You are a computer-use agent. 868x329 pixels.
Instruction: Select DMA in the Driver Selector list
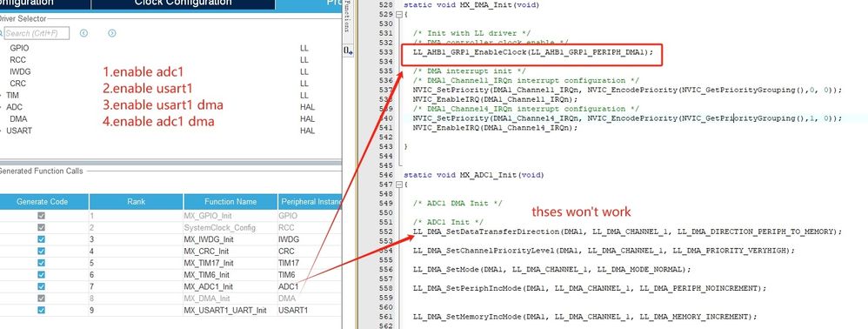tap(18, 119)
